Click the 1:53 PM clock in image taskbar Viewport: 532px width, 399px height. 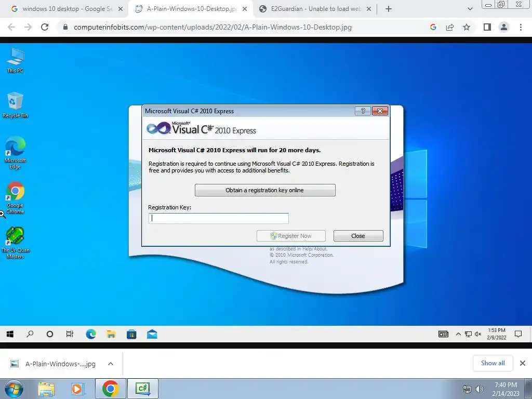point(496,334)
